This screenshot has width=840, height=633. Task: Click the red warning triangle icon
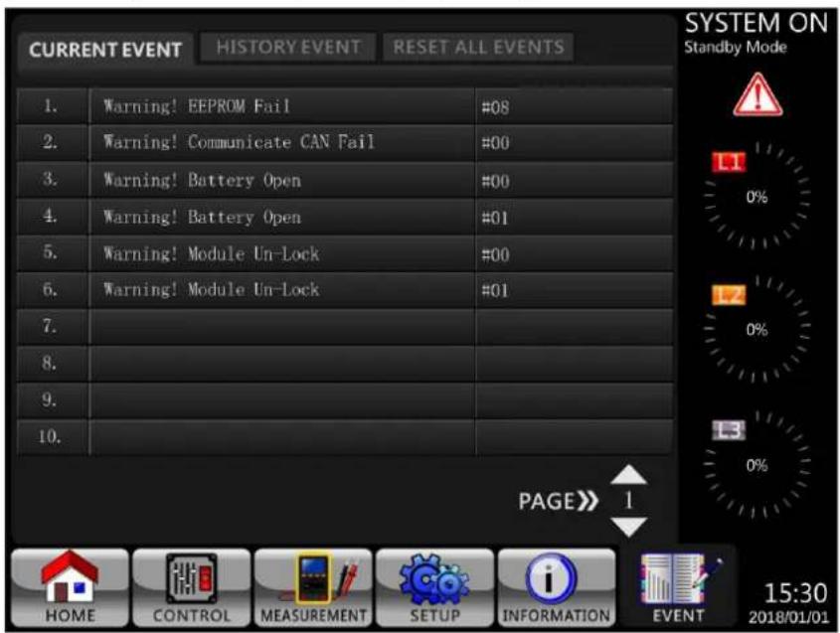pos(757,94)
